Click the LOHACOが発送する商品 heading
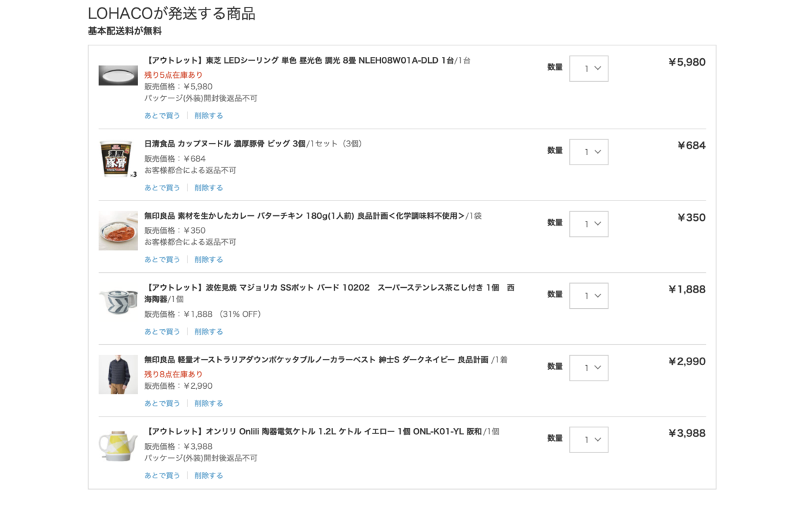The height and width of the screenshot is (508, 812). point(172,14)
